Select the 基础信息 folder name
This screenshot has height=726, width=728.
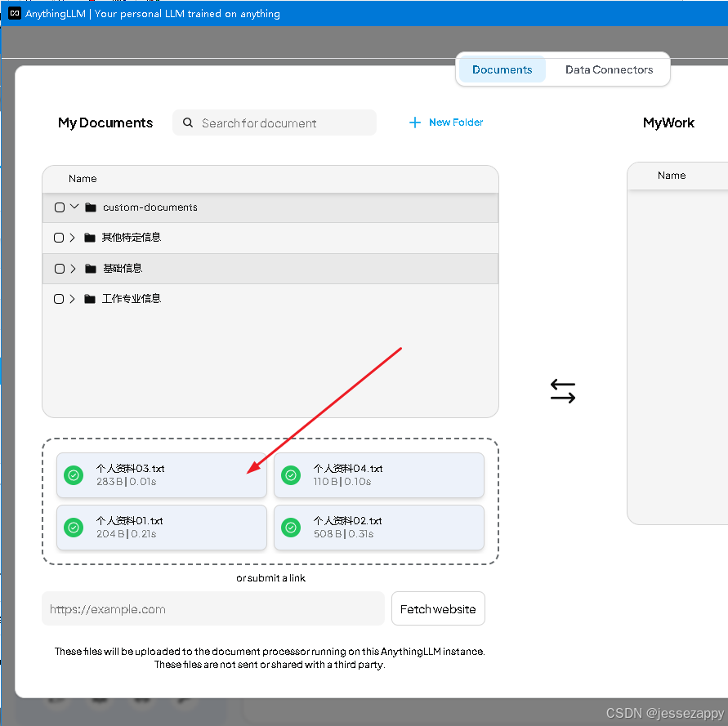[123, 269]
